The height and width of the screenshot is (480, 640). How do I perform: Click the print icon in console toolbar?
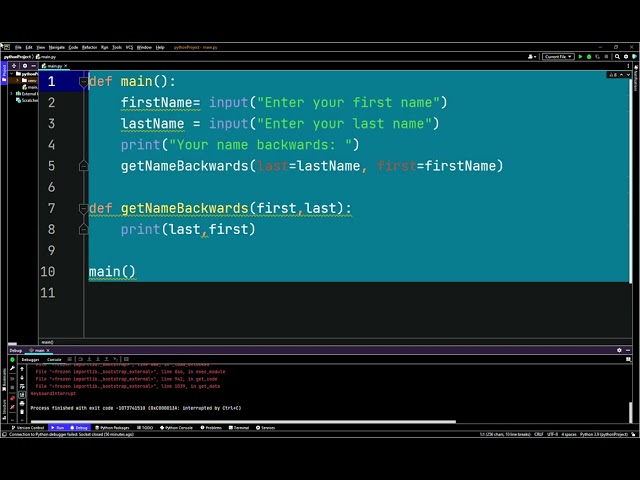(x=22, y=403)
